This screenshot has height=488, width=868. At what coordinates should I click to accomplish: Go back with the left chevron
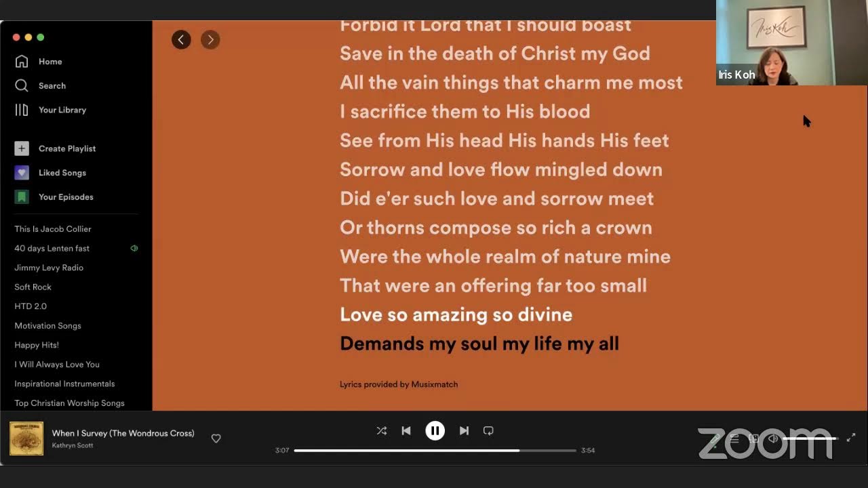click(x=181, y=40)
